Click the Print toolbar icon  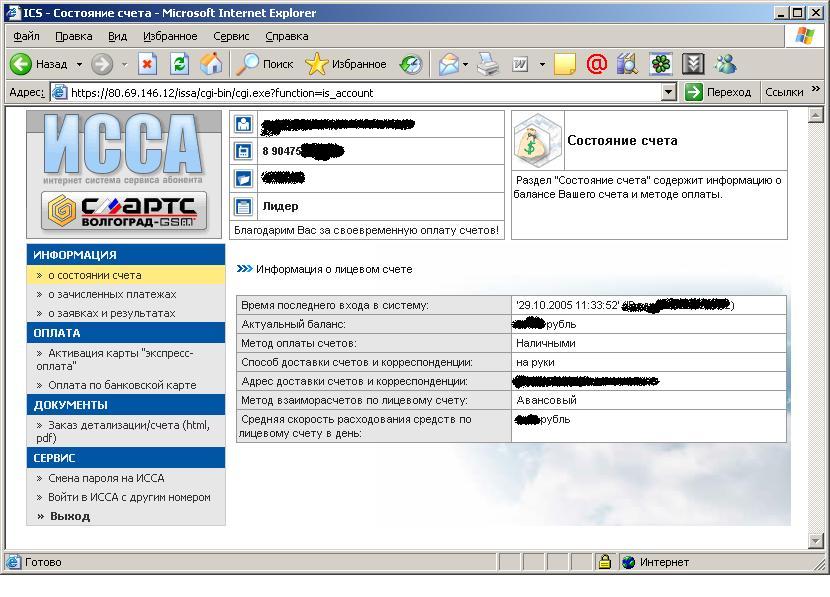coord(487,64)
